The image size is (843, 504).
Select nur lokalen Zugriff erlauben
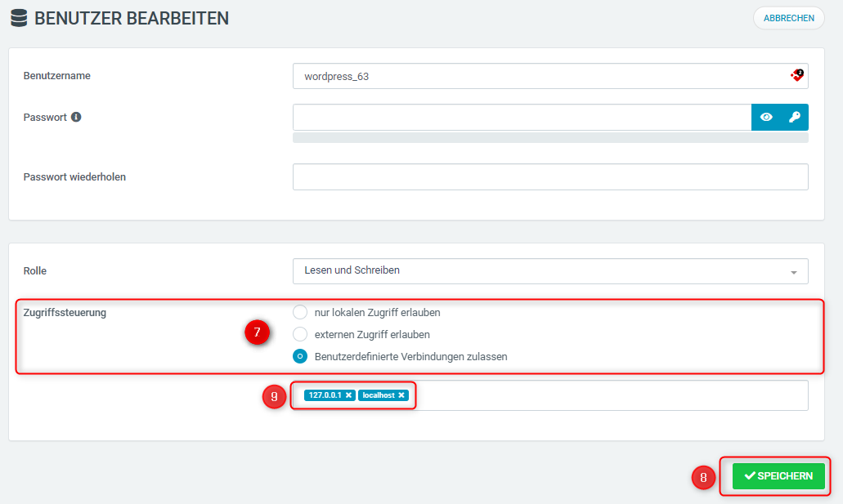tap(300, 312)
